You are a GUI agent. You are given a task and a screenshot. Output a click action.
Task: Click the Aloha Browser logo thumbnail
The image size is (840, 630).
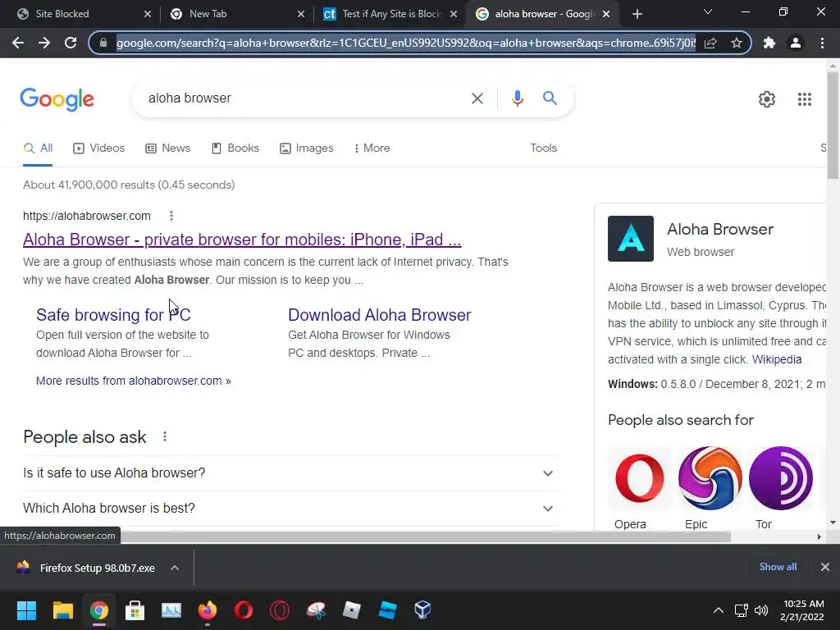coord(631,239)
